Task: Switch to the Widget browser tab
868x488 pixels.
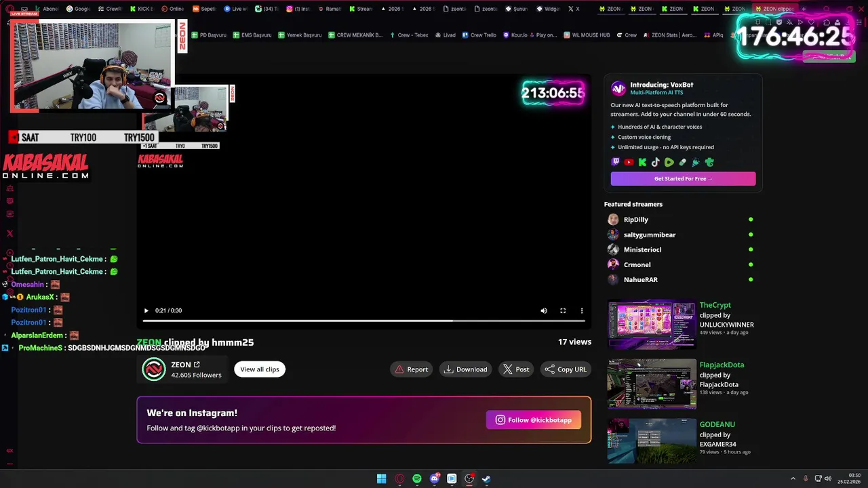Action: click(x=548, y=9)
